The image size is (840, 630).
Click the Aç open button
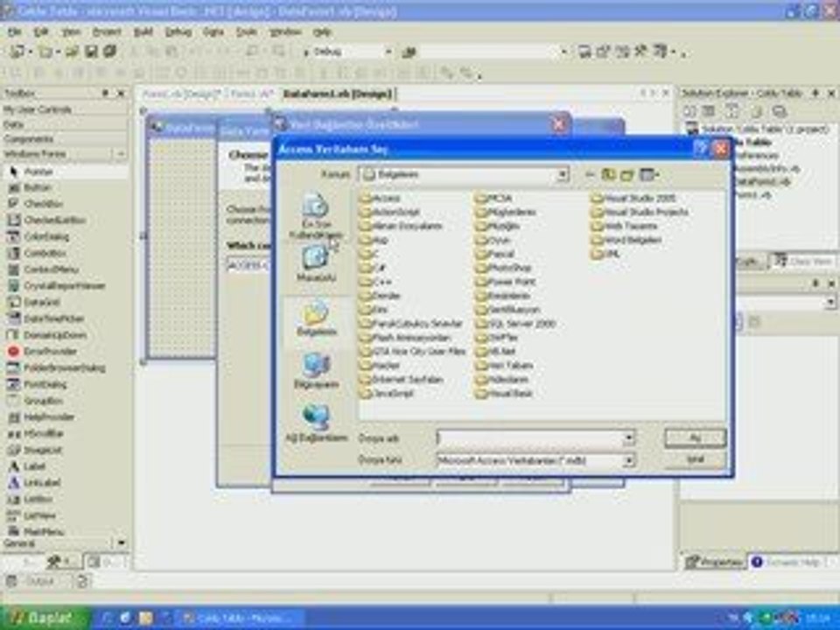[696, 438]
